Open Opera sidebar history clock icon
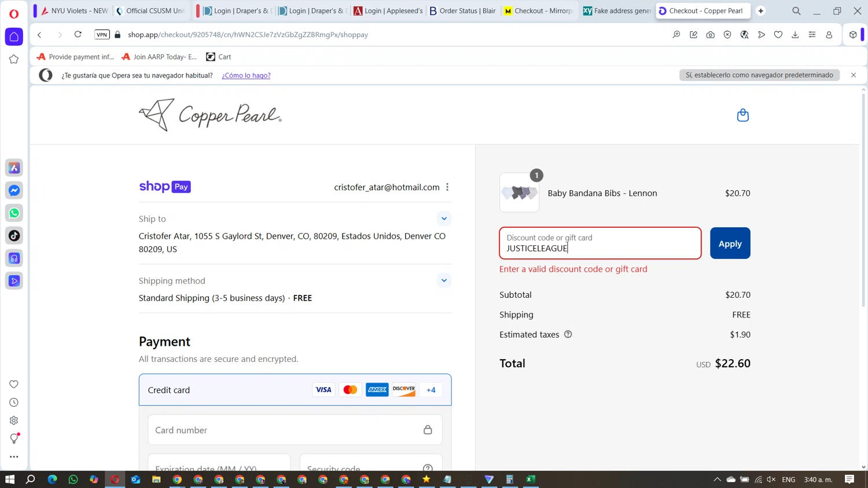868x488 pixels. [14, 402]
